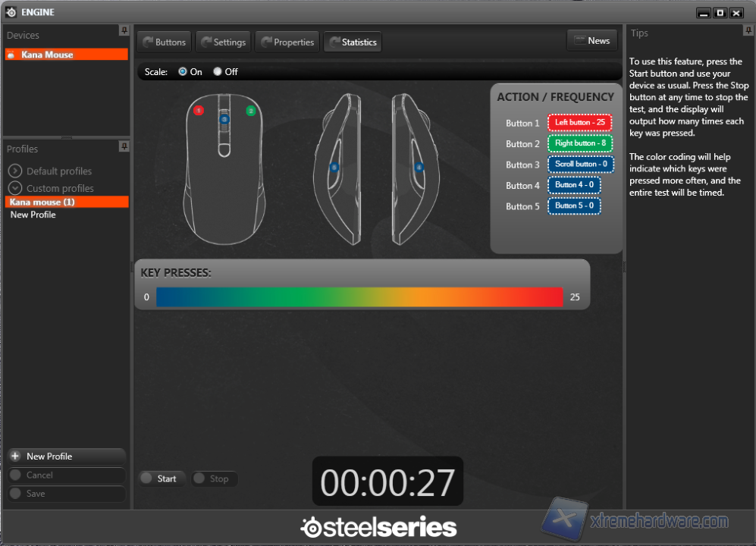
Task: Turn Scale on
Action: (183, 72)
